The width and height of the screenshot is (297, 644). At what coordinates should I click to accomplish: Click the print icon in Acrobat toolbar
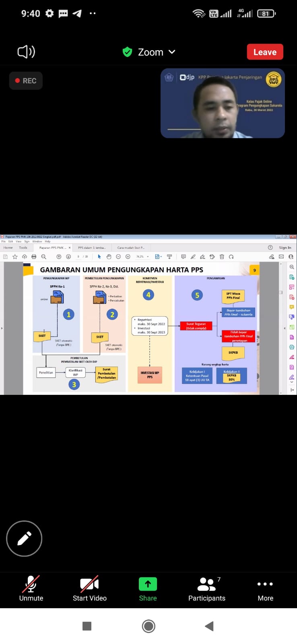pyautogui.click(x=34, y=257)
